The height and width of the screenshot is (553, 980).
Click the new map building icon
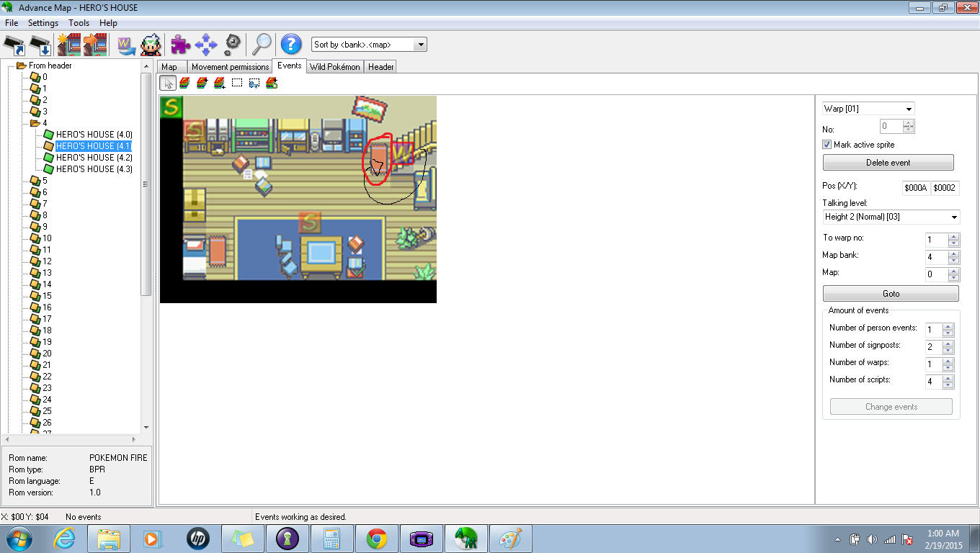69,44
